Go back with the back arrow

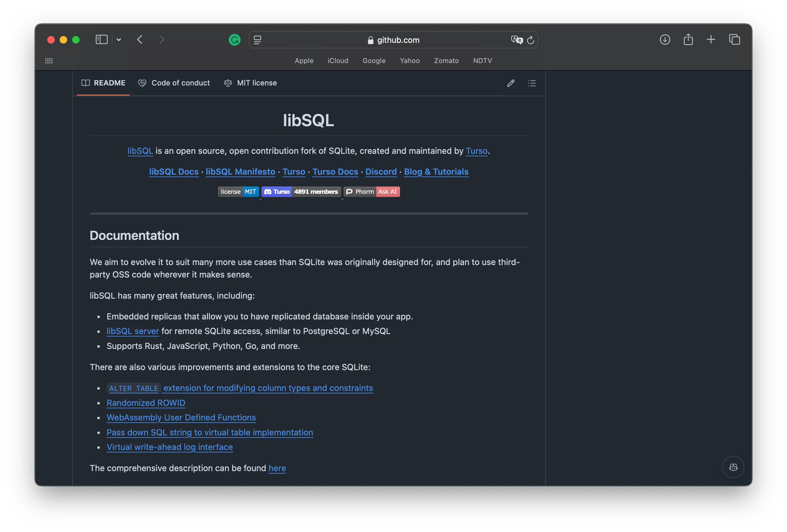click(140, 40)
